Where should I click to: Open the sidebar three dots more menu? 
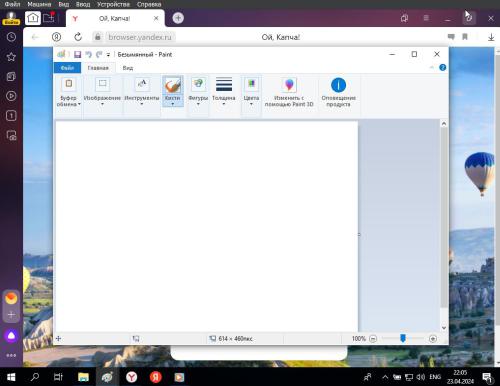pos(11,355)
